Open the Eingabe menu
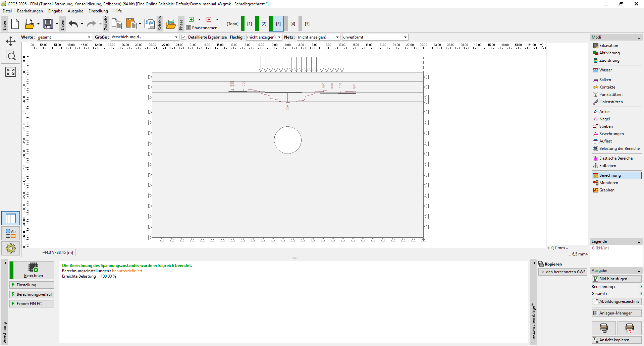 55,11
